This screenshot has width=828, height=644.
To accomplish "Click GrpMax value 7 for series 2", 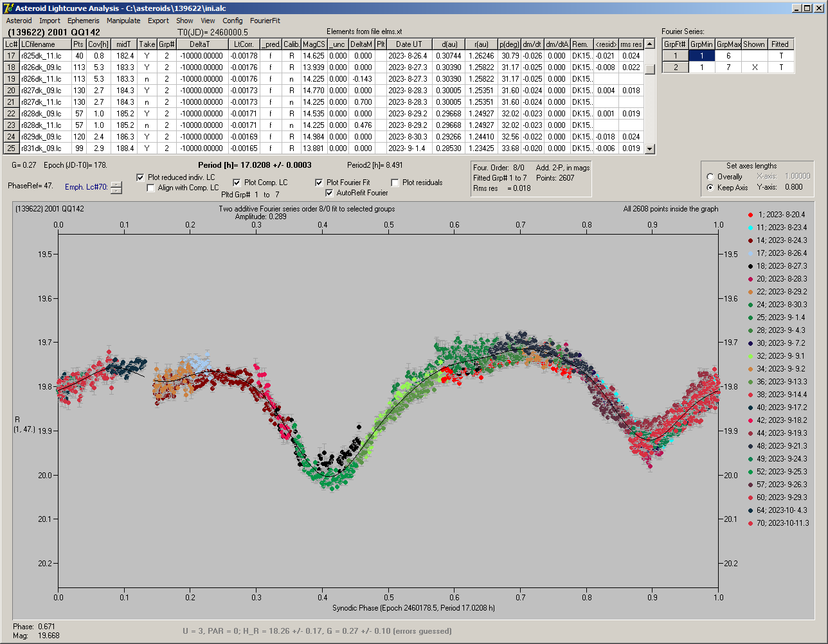I will (x=728, y=67).
